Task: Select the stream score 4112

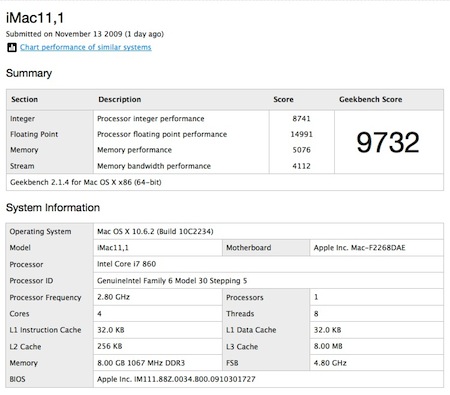Action: coord(301,166)
